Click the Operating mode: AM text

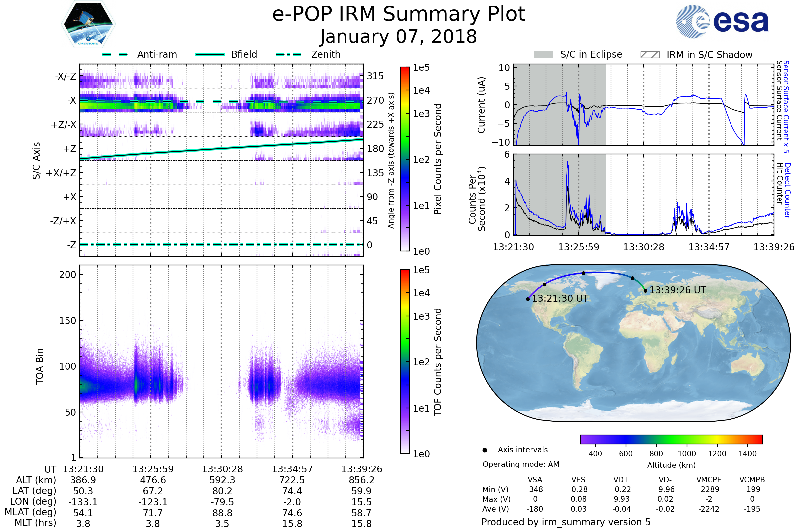tap(521, 464)
